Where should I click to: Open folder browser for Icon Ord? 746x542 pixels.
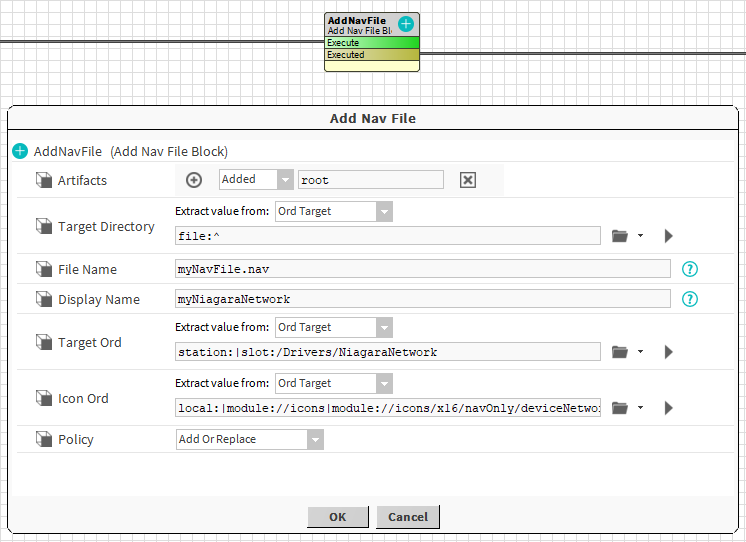(620, 408)
